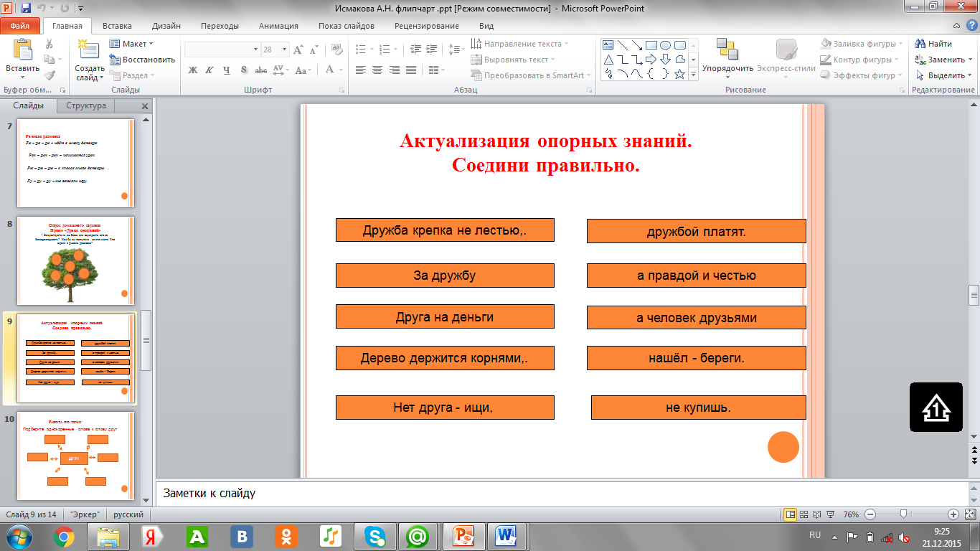Click the strikethrough abc icon
This screenshot has height=551, width=980.
[261, 70]
